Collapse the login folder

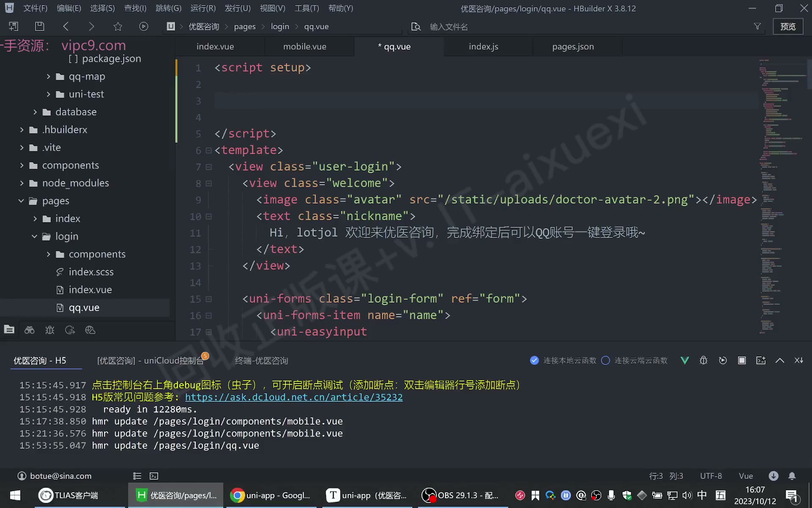pos(35,236)
